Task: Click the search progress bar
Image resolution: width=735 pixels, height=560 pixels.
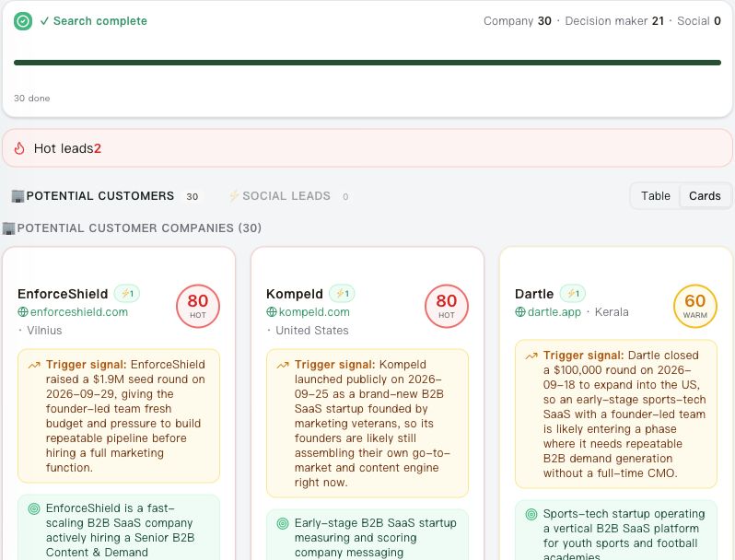Action: click(367, 63)
